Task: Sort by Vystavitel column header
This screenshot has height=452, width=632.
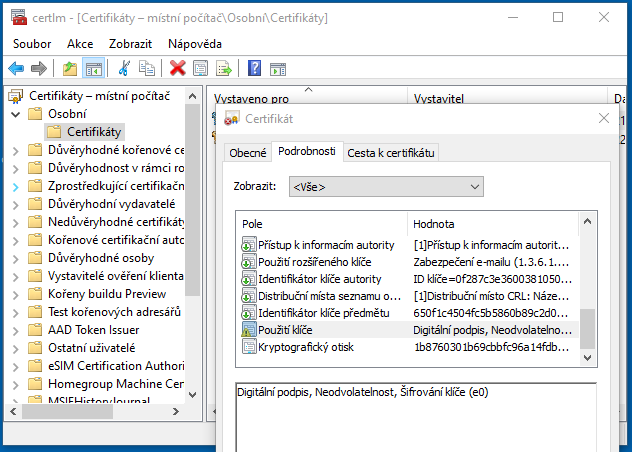Action: tap(507, 98)
